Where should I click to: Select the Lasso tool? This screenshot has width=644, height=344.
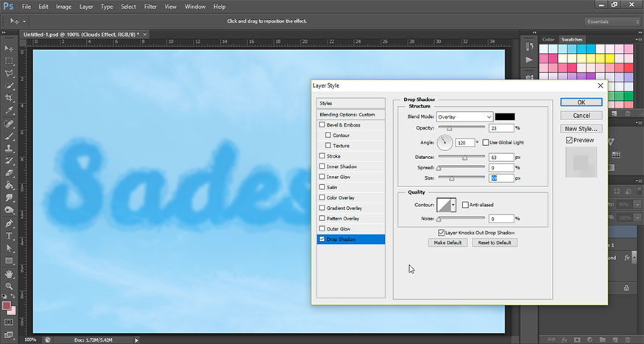[x=10, y=74]
